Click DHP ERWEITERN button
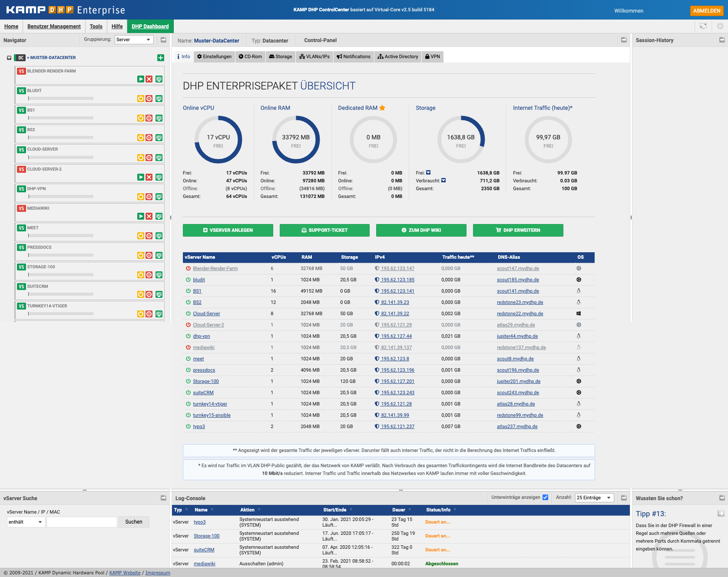The image size is (728, 577). (518, 230)
